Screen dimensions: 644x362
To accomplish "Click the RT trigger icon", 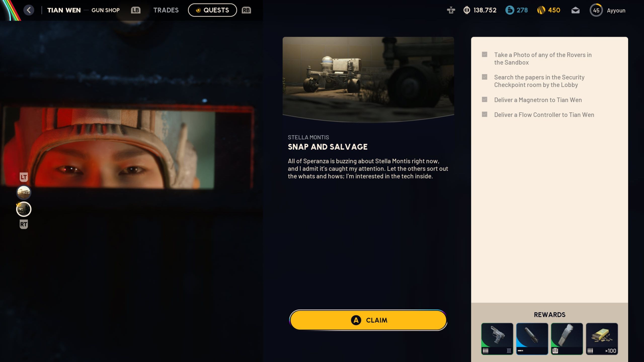I will click(x=24, y=224).
